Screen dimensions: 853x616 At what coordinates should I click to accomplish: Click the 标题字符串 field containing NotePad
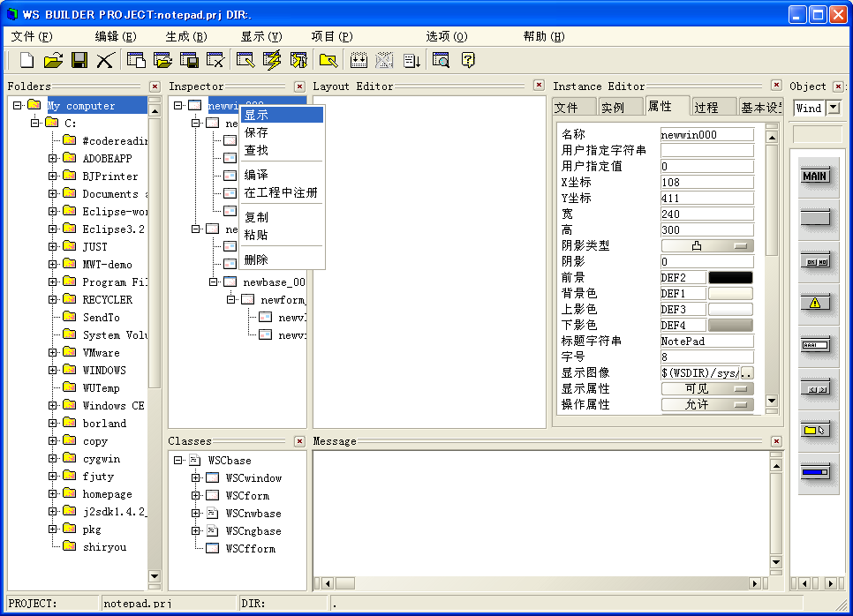pos(707,341)
